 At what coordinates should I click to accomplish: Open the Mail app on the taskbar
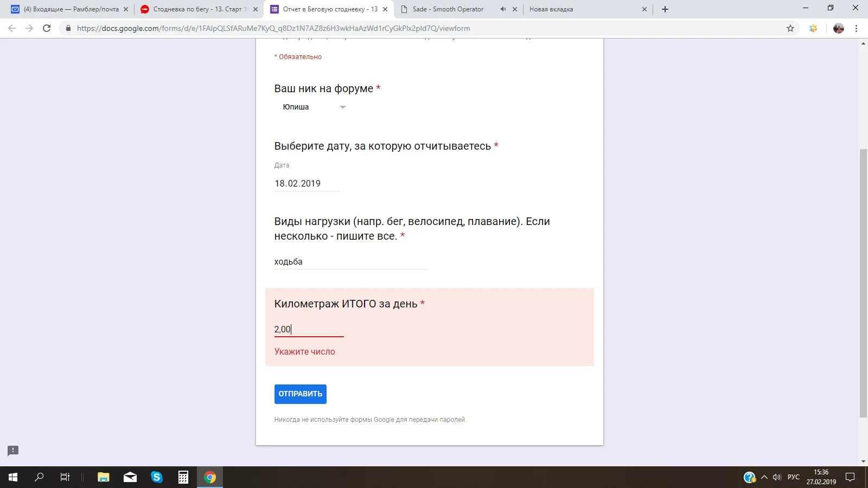(130, 477)
